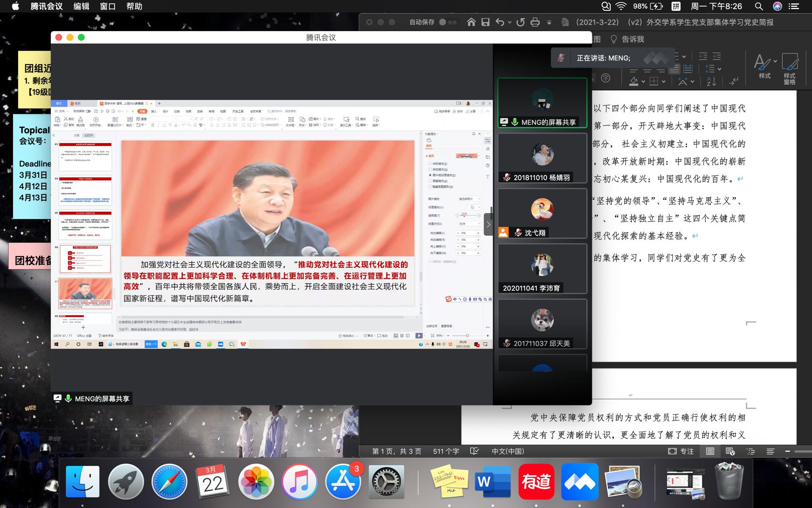
Task: Open the 窗口 menu in menu bar
Action: (108, 6)
